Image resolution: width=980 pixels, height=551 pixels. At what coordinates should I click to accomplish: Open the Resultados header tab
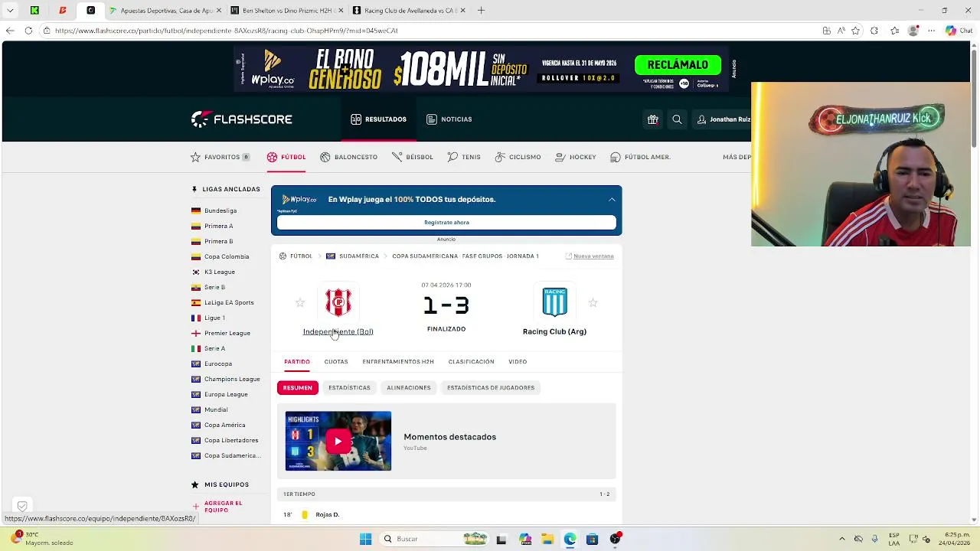pos(378,119)
